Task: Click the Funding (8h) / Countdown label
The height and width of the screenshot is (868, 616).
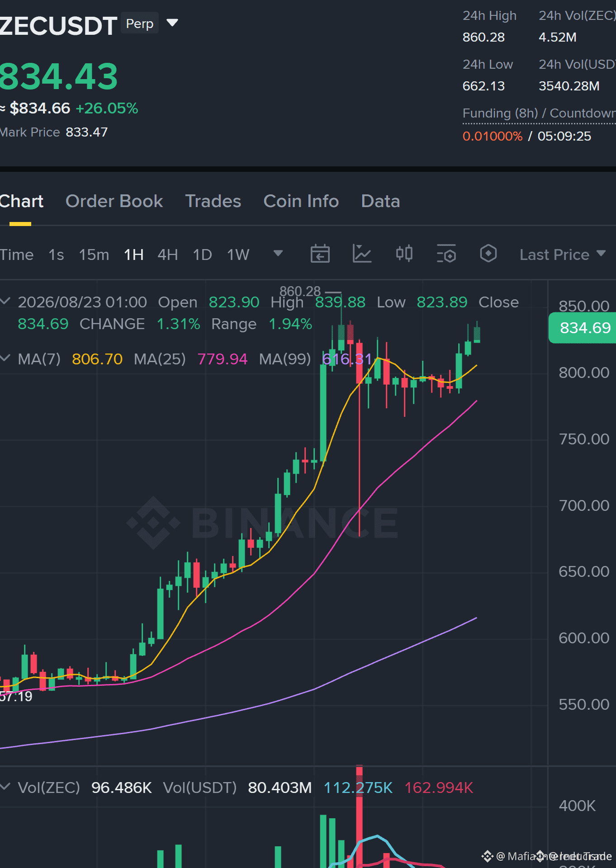Action: pos(539,113)
